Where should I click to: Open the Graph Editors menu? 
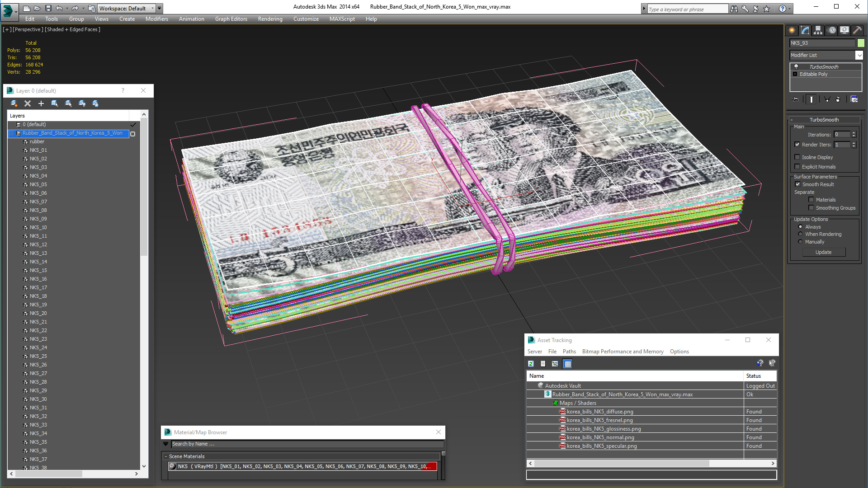tap(231, 19)
